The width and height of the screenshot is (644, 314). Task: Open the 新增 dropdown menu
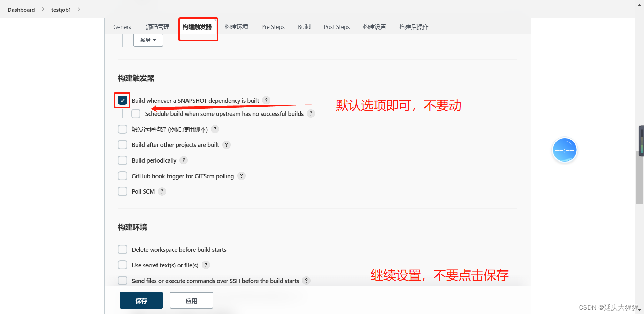(148, 40)
